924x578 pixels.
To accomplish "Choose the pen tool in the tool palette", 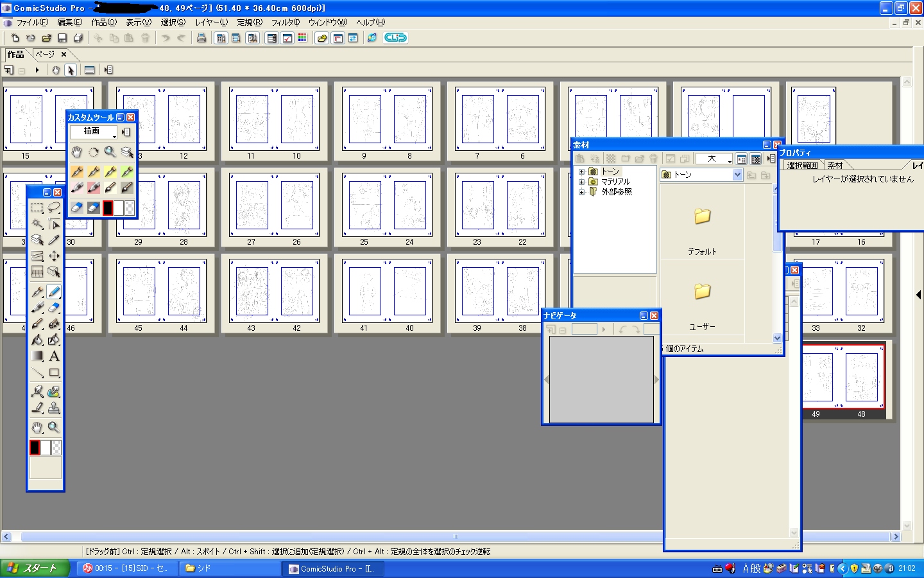I will point(37,292).
